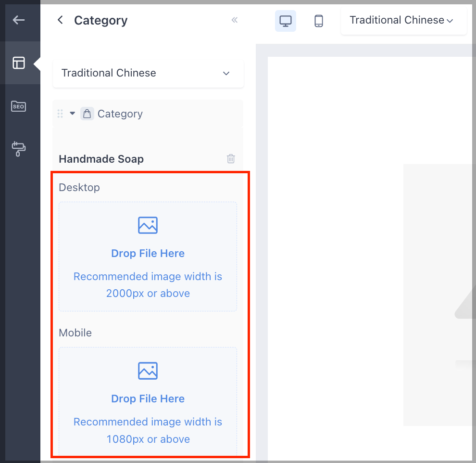Viewport: 476px width, 463px height.
Task: Collapse the Category section triangle
Action: pyautogui.click(x=72, y=113)
